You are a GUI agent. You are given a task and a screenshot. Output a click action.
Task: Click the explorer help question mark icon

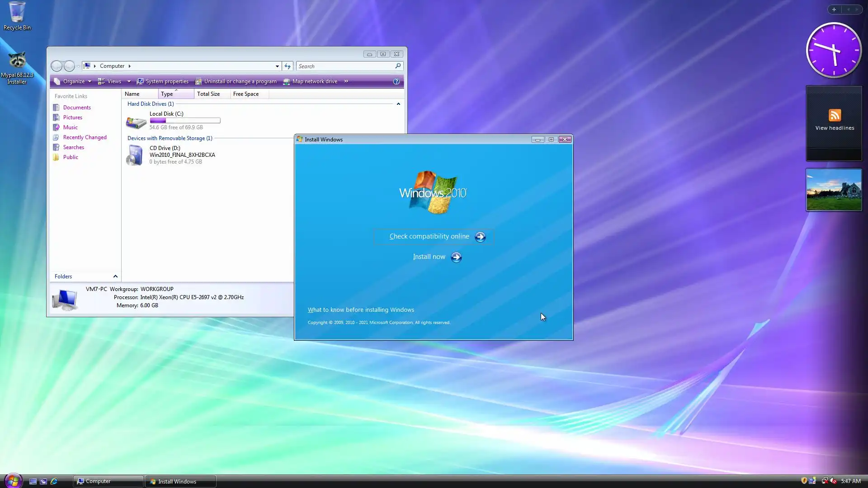point(396,81)
